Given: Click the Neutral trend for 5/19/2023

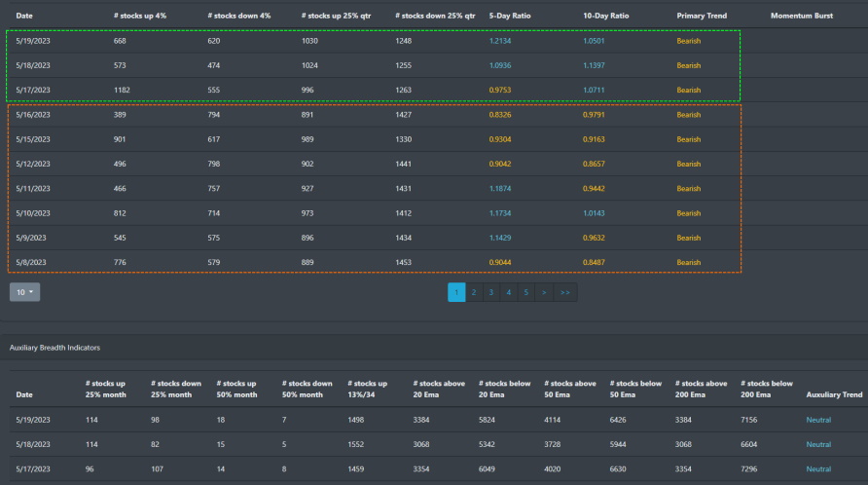Looking at the screenshot, I should [818, 420].
